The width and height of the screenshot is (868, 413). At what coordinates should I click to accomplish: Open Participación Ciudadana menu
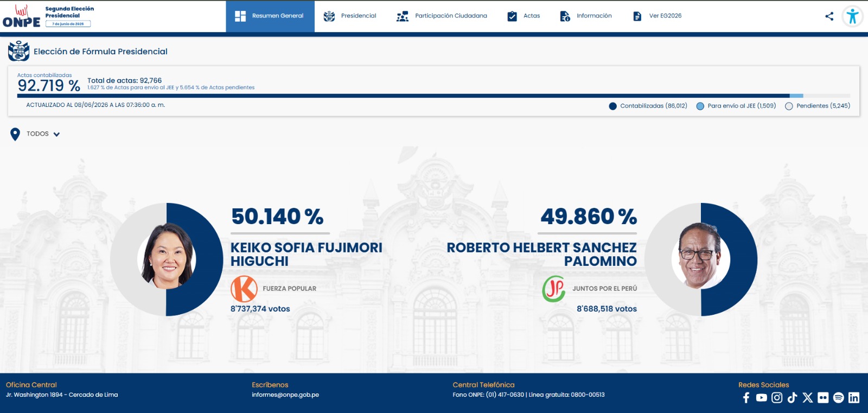pos(442,16)
